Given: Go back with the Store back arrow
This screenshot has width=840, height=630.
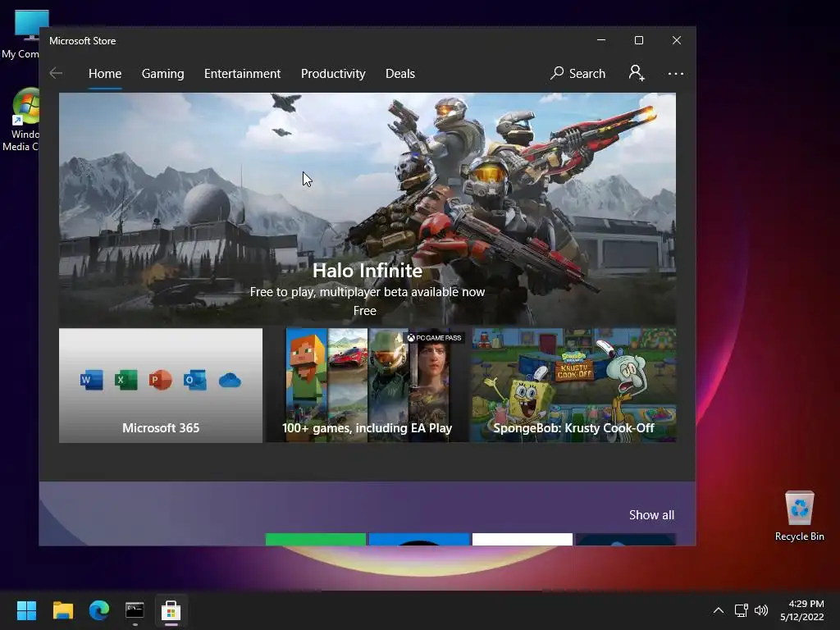Looking at the screenshot, I should click(x=56, y=73).
